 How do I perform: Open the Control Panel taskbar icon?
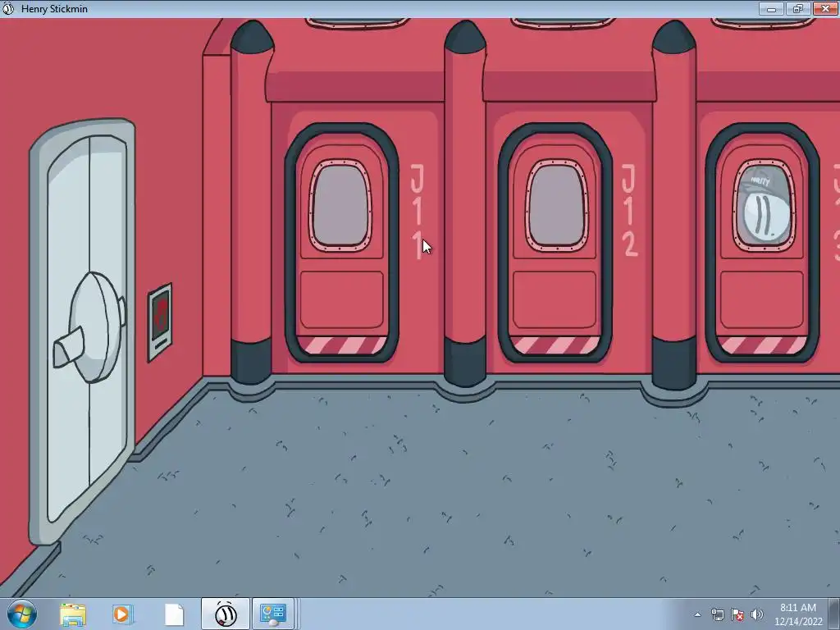click(x=272, y=614)
